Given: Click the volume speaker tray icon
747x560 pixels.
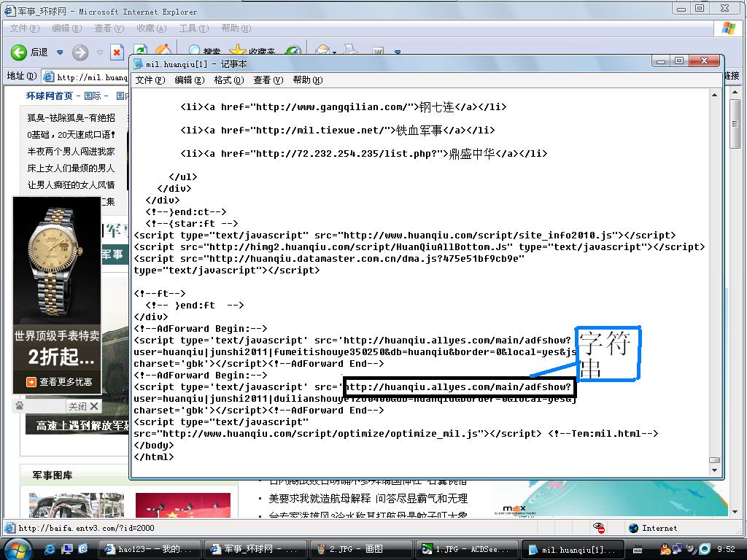Looking at the screenshot, I should (x=690, y=549).
